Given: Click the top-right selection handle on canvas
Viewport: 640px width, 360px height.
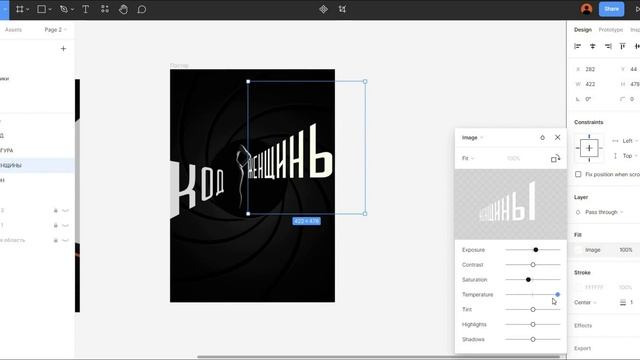Looking at the screenshot, I should [365, 82].
